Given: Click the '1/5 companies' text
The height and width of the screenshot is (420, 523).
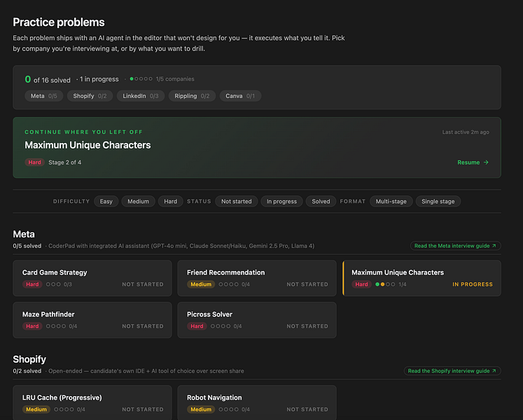Looking at the screenshot, I should pyautogui.click(x=175, y=79).
